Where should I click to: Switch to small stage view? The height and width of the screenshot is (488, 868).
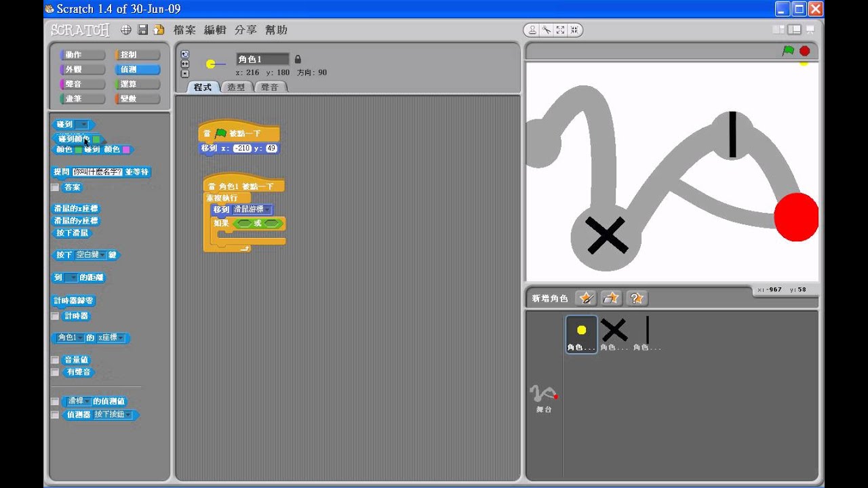coord(778,30)
